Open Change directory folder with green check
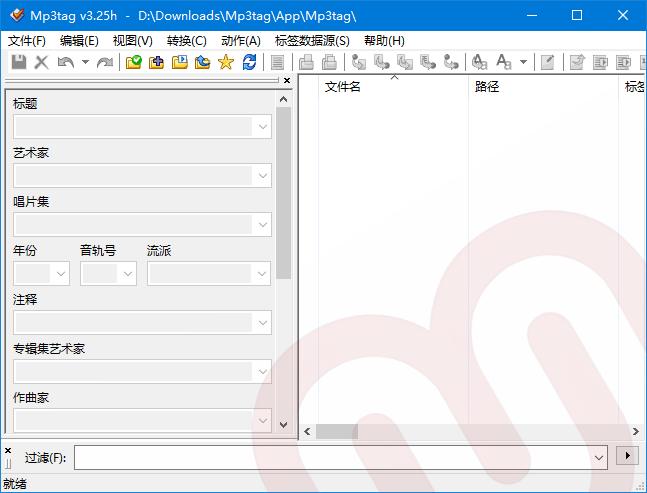Screen dimensions: 647x493 (134, 62)
